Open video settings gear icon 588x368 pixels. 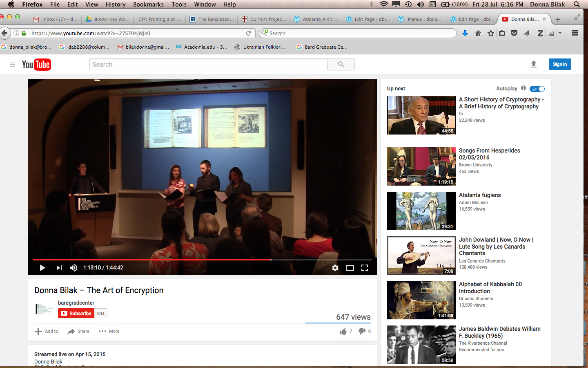(x=335, y=268)
